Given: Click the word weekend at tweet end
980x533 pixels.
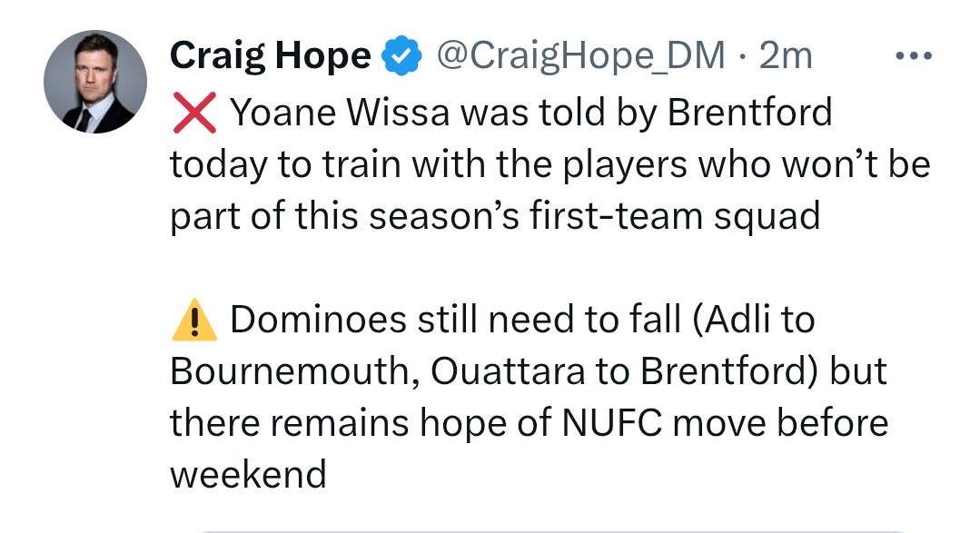Looking at the screenshot, I should click(248, 474).
